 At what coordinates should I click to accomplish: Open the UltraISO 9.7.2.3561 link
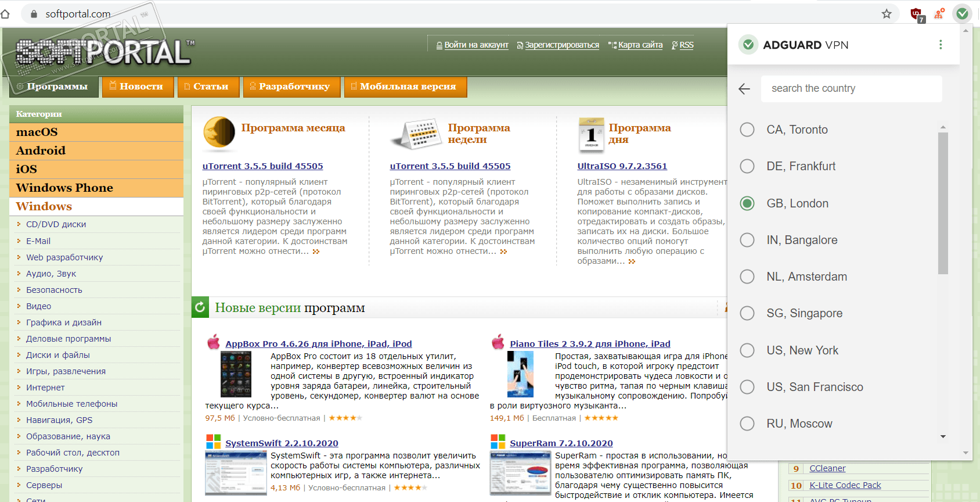click(x=622, y=166)
